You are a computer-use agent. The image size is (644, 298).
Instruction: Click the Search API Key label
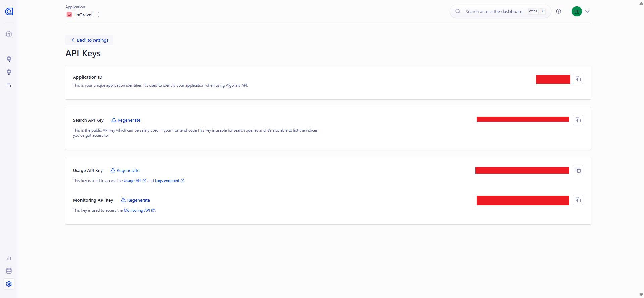click(x=88, y=120)
